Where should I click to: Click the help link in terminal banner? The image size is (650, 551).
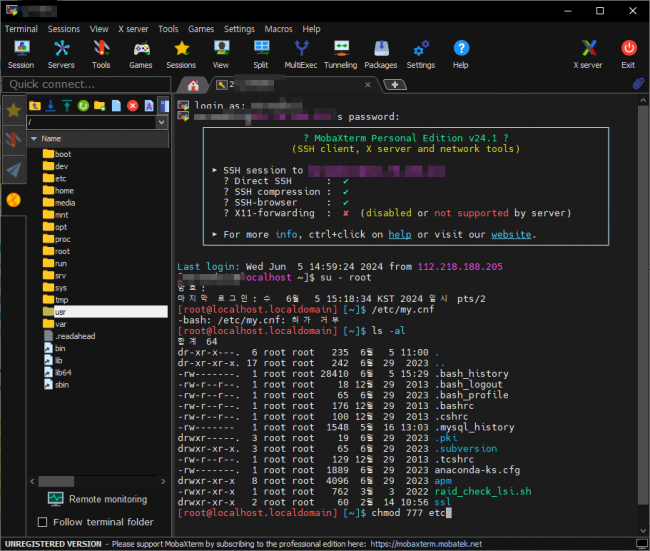(x=400, y=235)
